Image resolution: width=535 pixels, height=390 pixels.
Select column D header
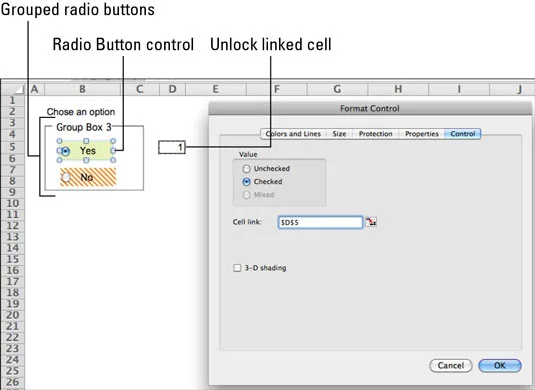coord(172,89)
